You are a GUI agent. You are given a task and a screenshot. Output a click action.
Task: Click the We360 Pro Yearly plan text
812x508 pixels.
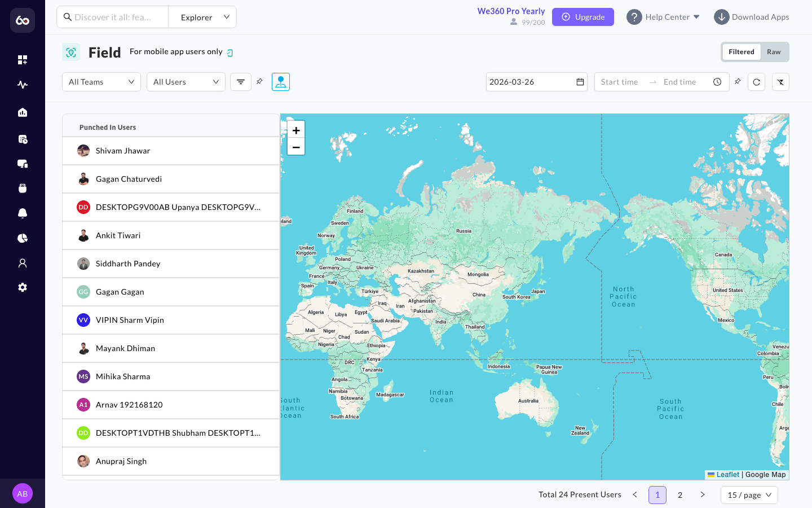511,11
